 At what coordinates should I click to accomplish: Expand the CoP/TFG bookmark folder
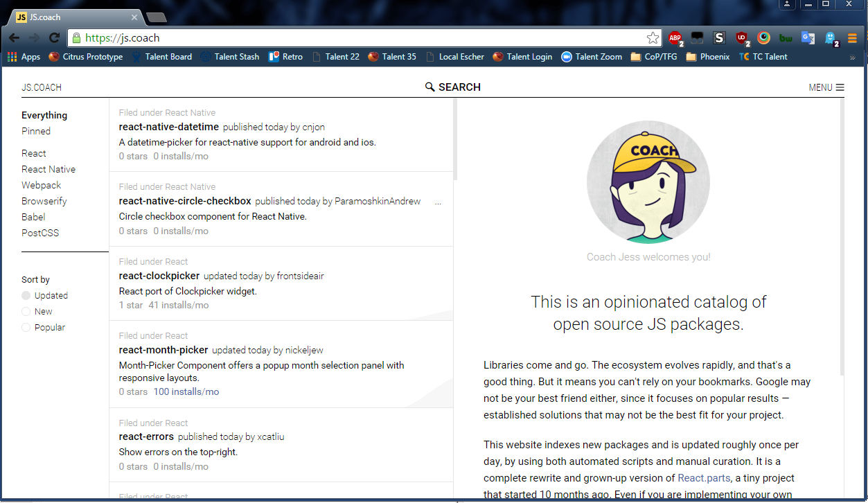pyautogui.click(x=654, y=57)
